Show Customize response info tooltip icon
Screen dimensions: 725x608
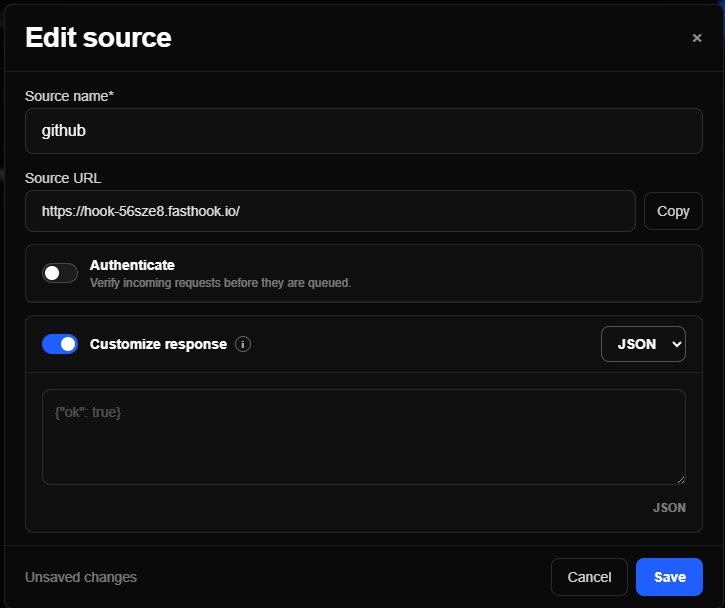pyautogui.click(x=243, y=344)
